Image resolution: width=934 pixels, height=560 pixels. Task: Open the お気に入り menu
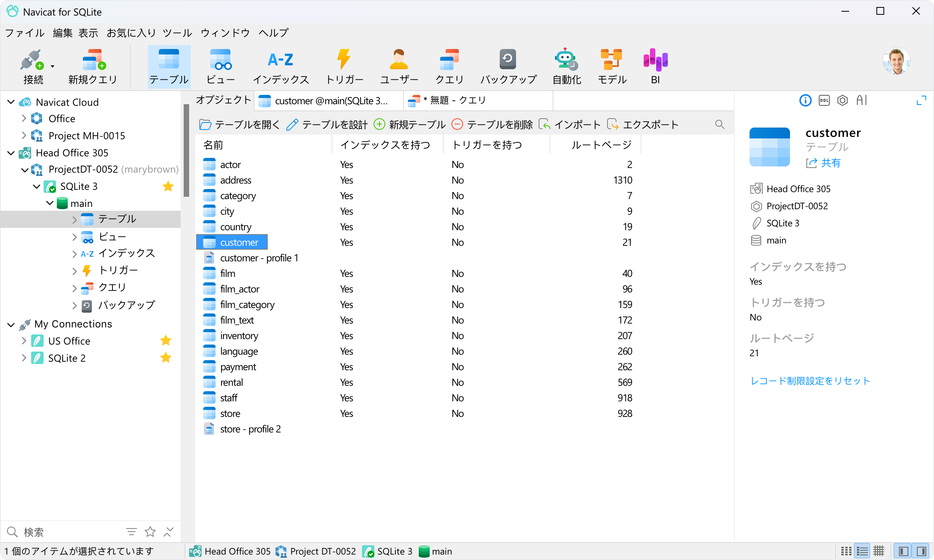132,33
